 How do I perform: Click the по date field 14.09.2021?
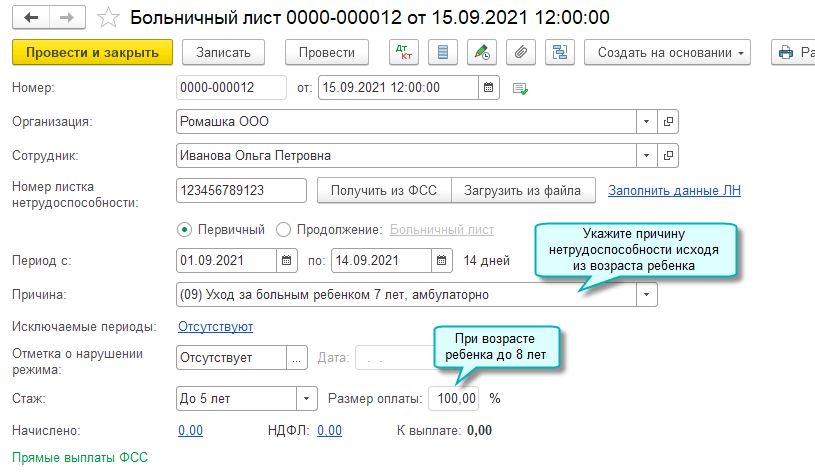tap(382, 260)
